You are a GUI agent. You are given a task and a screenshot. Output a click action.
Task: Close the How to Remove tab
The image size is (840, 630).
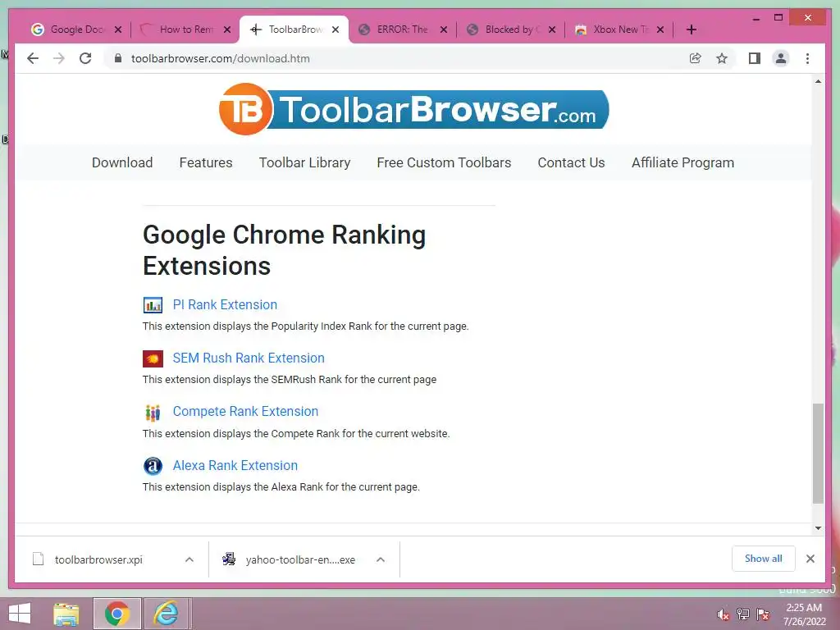pos(227,30)
